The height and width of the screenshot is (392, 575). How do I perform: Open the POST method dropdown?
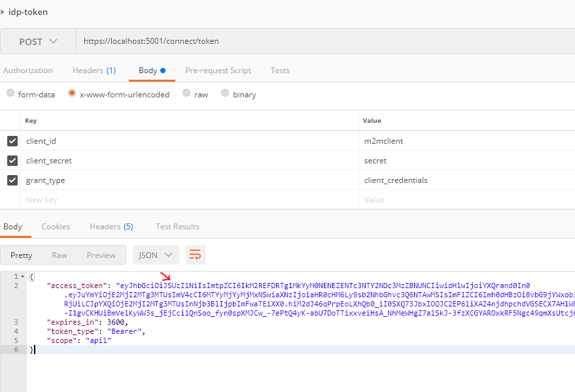38,42
